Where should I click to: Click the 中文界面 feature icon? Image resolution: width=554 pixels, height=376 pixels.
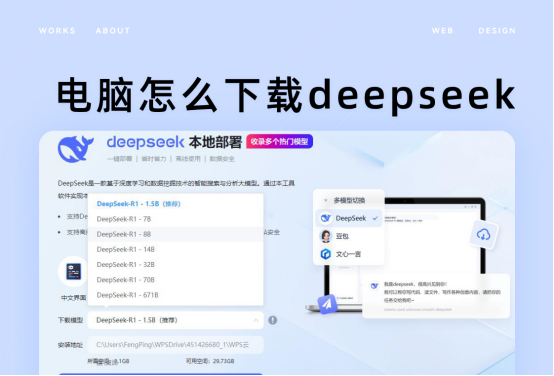tap(73, 271)
